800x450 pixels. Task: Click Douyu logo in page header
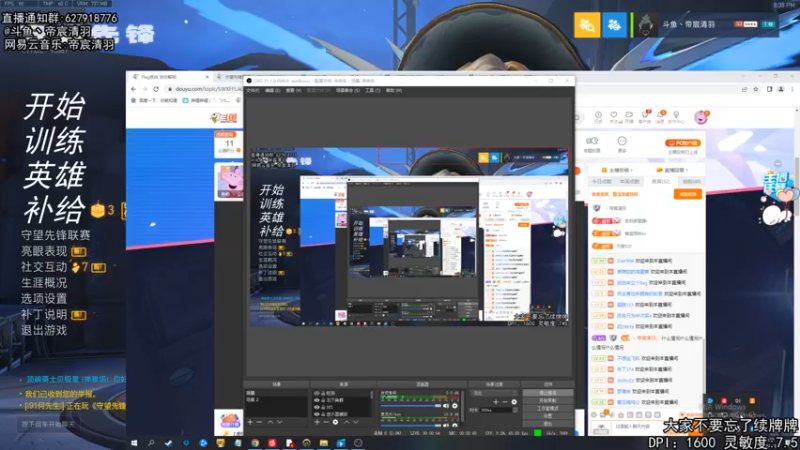click(223, 118)
